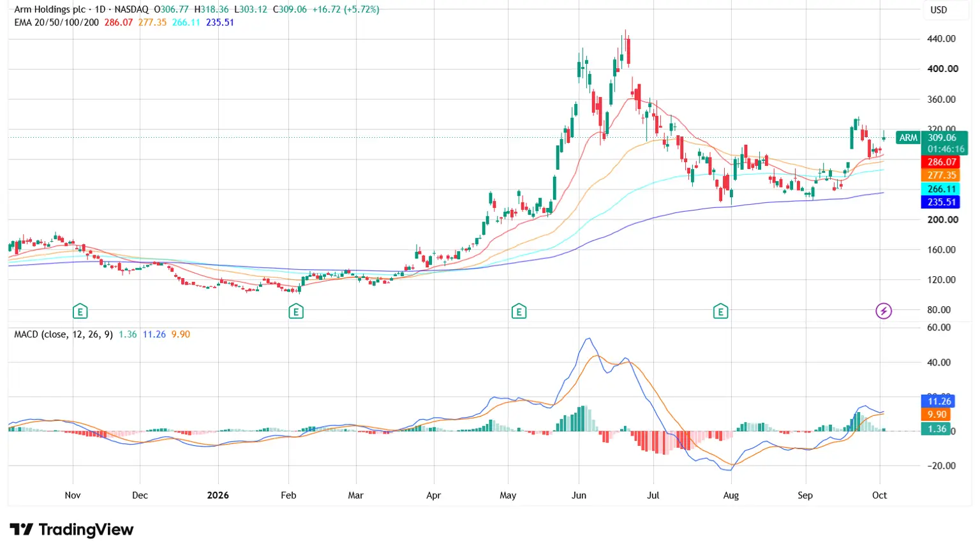Click the earnings E marker in February
980x553 pixels.
coord(295,311)
